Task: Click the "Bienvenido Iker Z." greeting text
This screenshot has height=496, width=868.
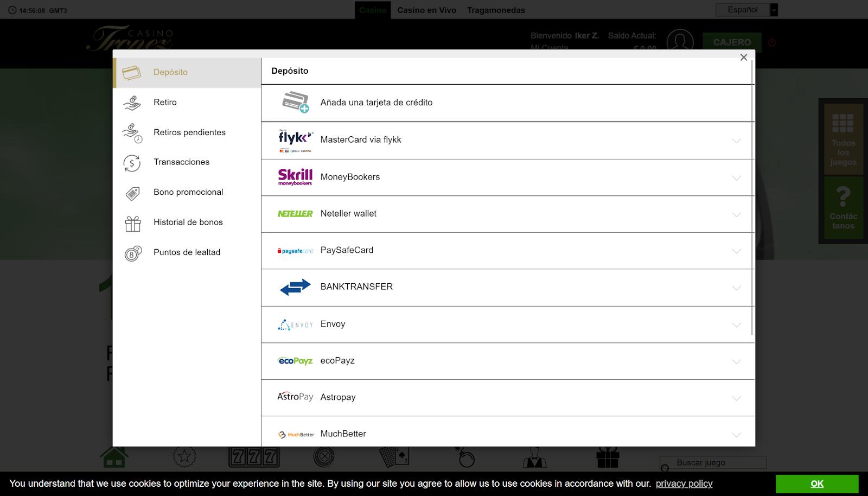Action: pos(565,36)
